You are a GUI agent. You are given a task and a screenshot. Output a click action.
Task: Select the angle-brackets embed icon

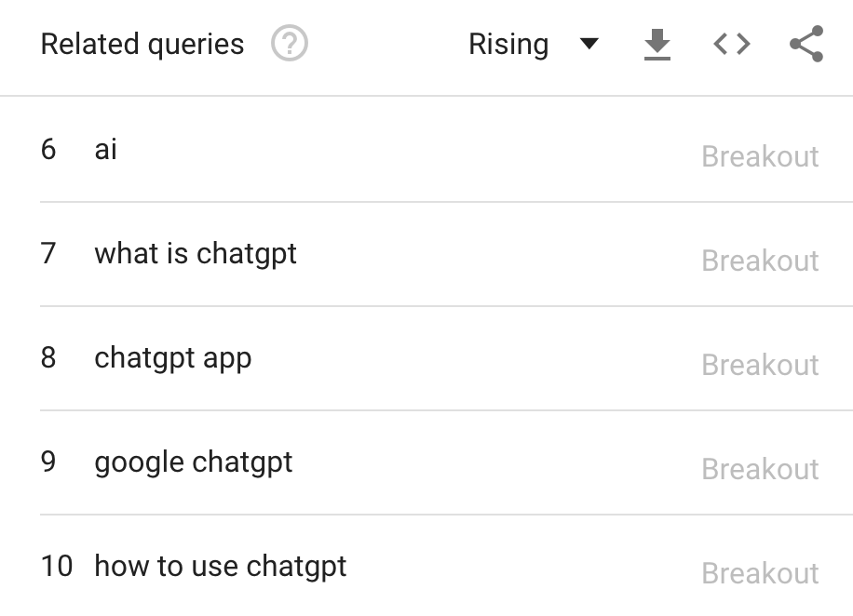coord(731,43)
